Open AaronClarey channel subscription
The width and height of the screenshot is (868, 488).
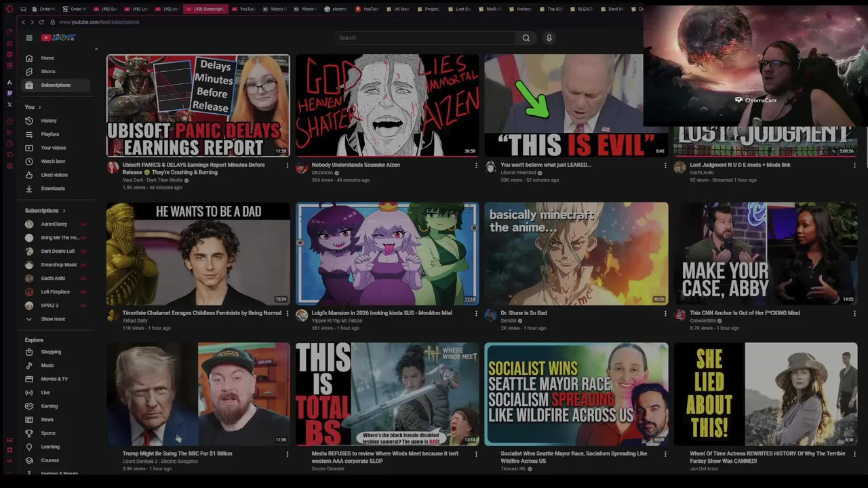point(56,224)
